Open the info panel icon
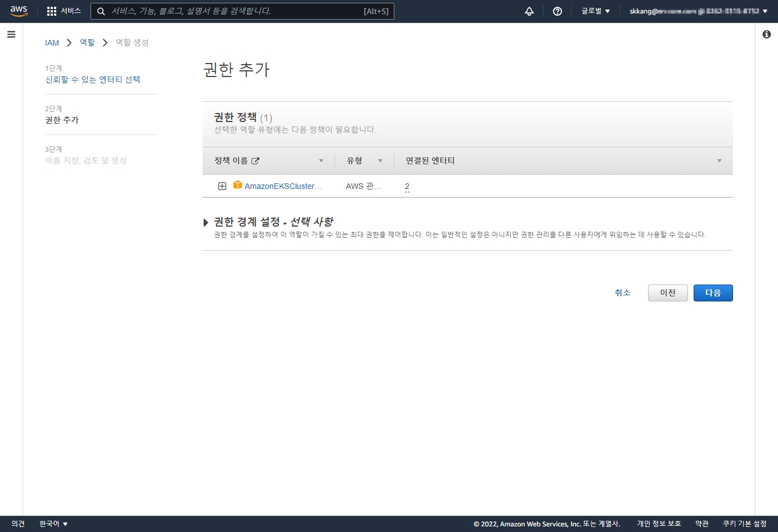Screen dimensions: 778x532 point(767,34)
